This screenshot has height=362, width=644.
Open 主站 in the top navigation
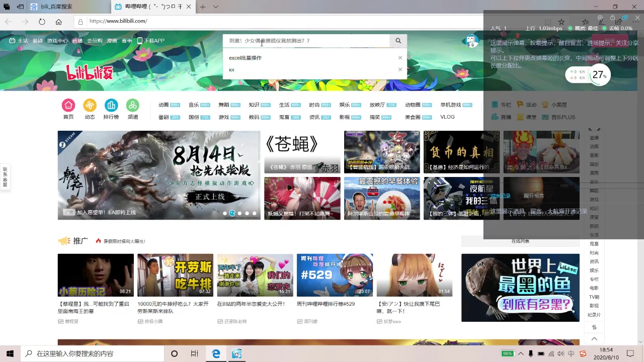tap(19, 41)
